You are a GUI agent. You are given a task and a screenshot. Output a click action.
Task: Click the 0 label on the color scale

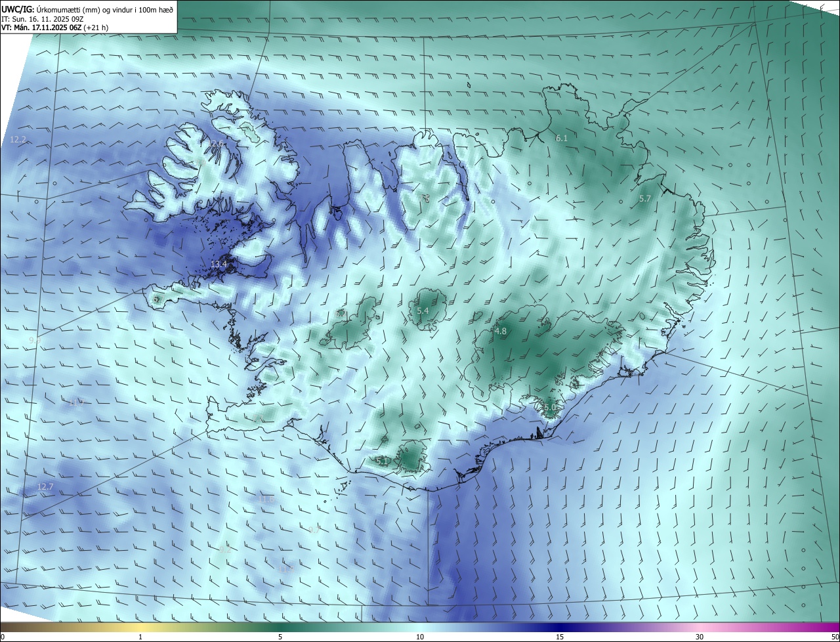tap(3, 637)
